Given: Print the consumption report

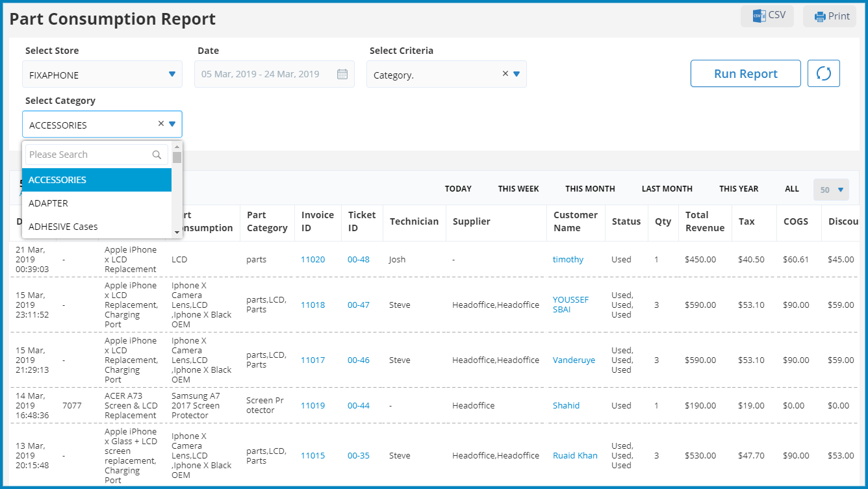Looking at the screenshot, I should pos(830,16).
